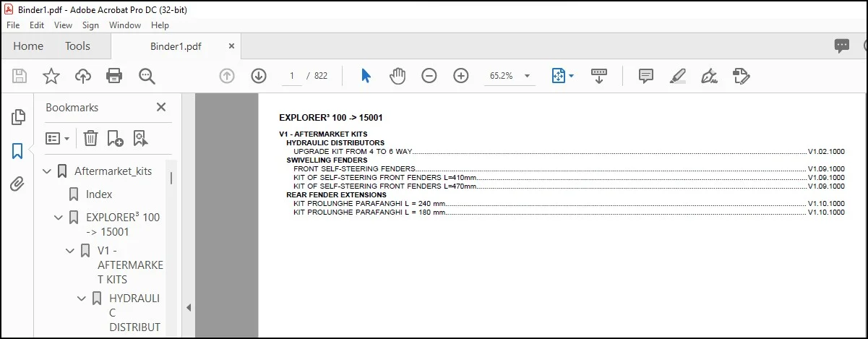Click KIT OF SELF-STEERING FRONT FENDERS L=410mm
868x339 pixels.
385,178
